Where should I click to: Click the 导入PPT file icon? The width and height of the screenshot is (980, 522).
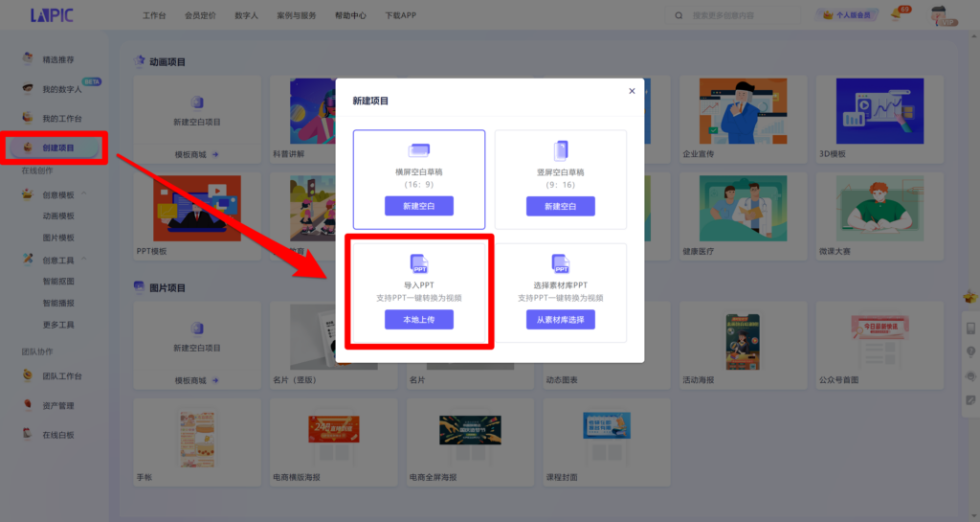[x=418, y=263]
